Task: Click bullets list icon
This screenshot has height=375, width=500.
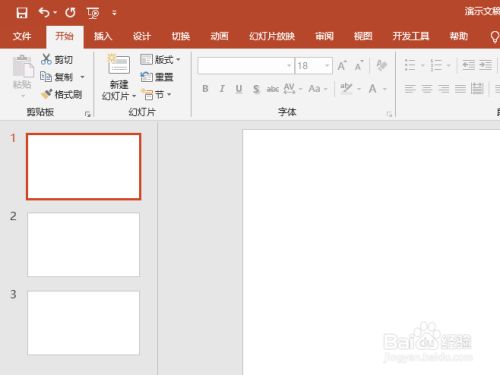Action: coord(410,65)
